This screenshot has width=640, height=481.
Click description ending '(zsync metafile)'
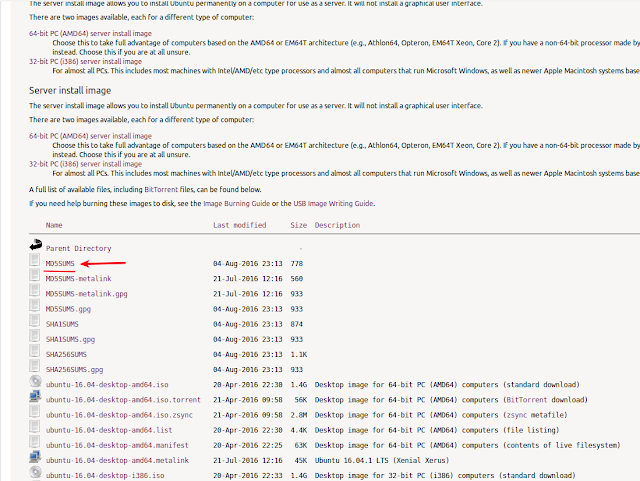click(441, 414)
